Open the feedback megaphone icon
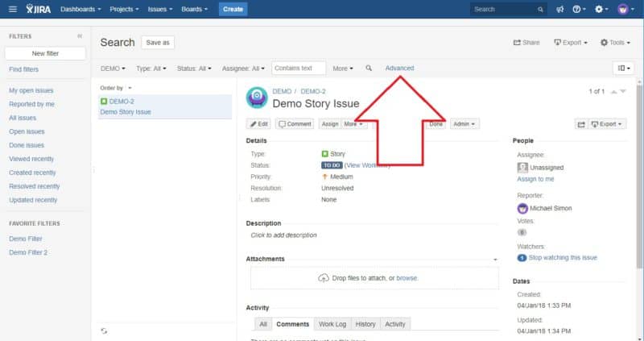The height and width of the screenshot is (341, 644). coord(559,9)
